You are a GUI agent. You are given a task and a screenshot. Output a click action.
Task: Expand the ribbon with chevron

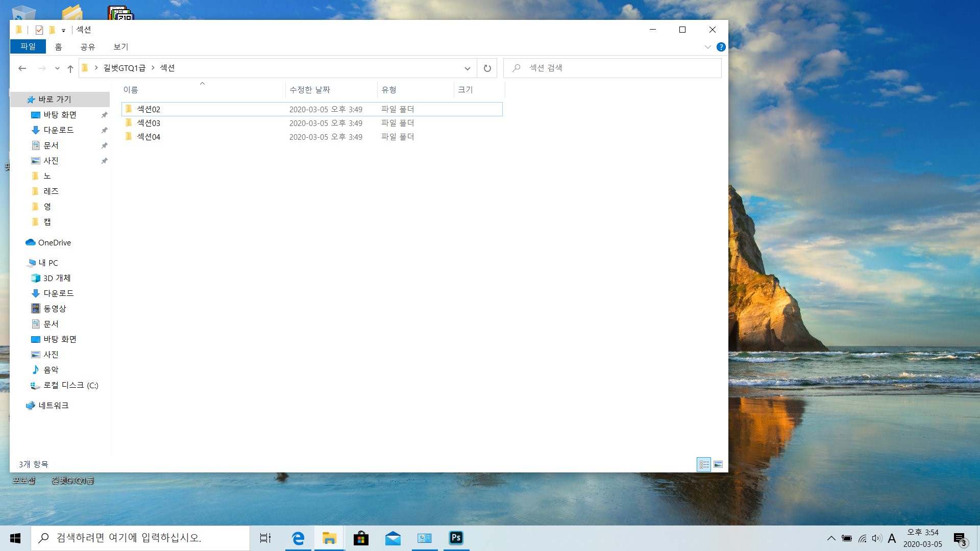pyautogui.click(x=707, y=47)
